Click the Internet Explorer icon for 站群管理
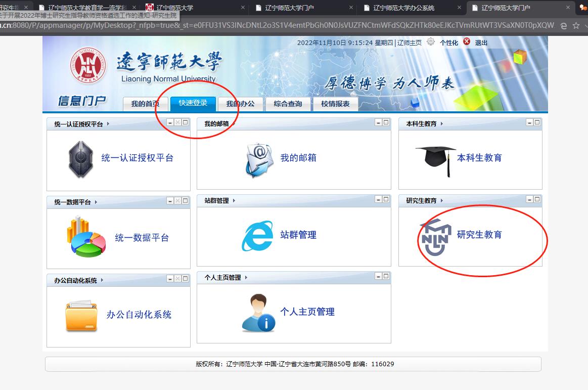 click(258, 236)
